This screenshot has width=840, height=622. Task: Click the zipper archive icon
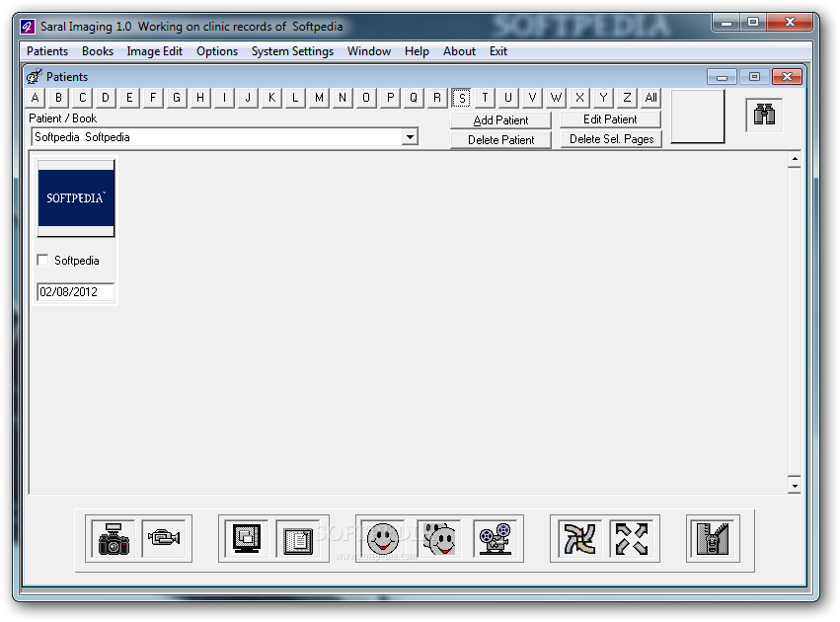pos(713,538)
